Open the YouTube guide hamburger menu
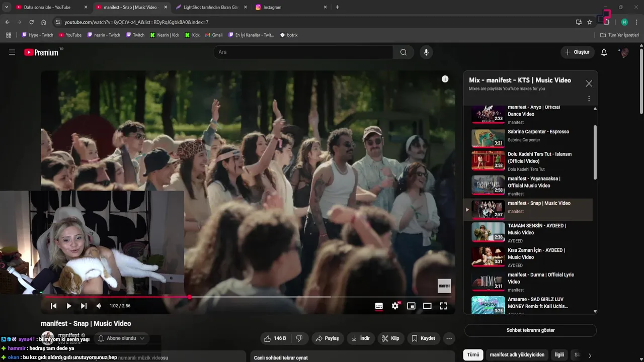 point(12,52)
